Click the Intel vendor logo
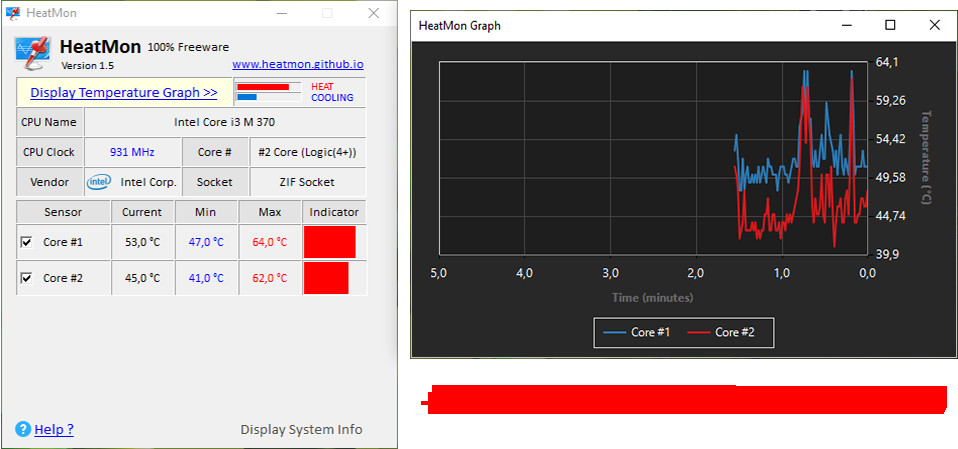 pyautogui.click(x=98, y=182)
